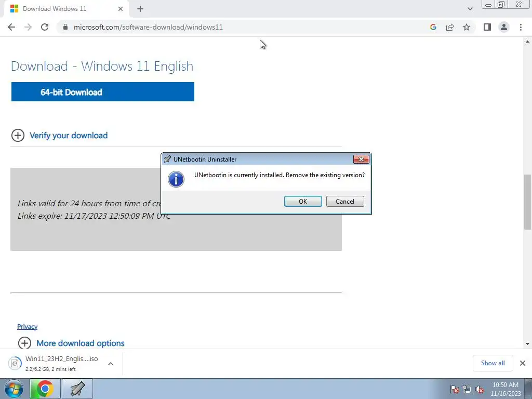Open tab search dropdown arrow
The image size is (532, 399).
coord(470,9)
